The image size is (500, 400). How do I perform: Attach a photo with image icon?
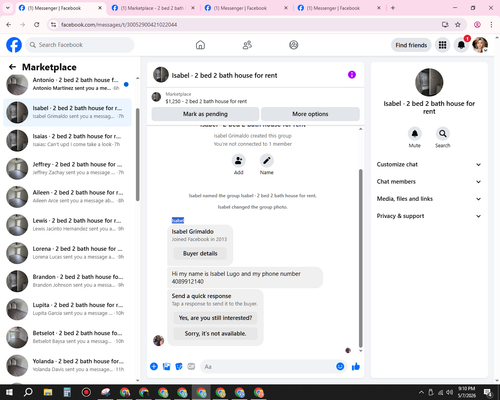pos(166,367)
